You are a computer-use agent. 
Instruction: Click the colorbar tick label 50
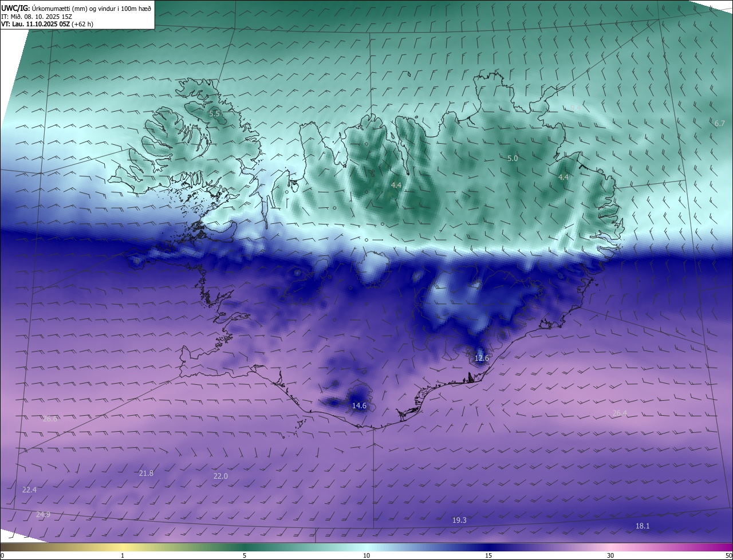click(728, 555)
